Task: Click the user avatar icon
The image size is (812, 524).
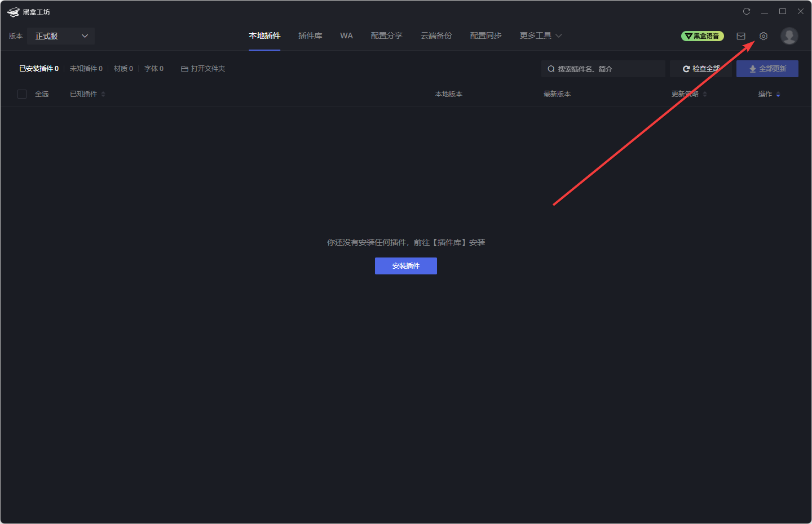Action: (789, 36)
